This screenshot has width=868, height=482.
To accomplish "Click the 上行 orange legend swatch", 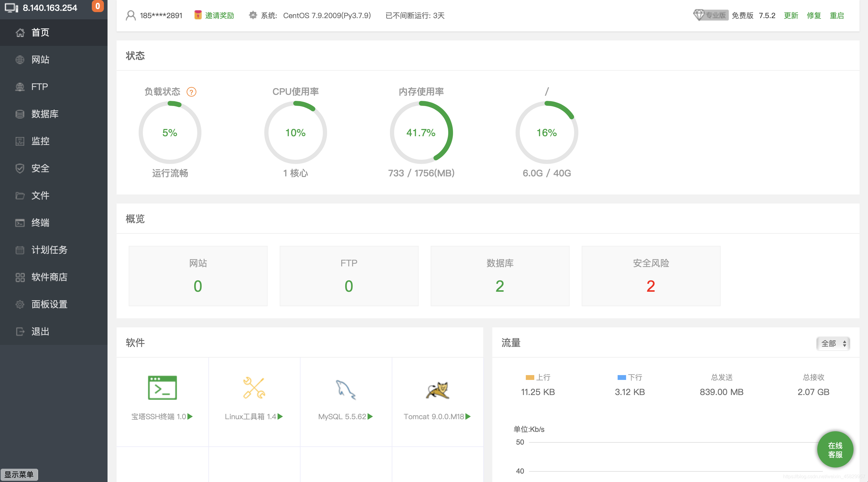I will (x=530, y=377).
